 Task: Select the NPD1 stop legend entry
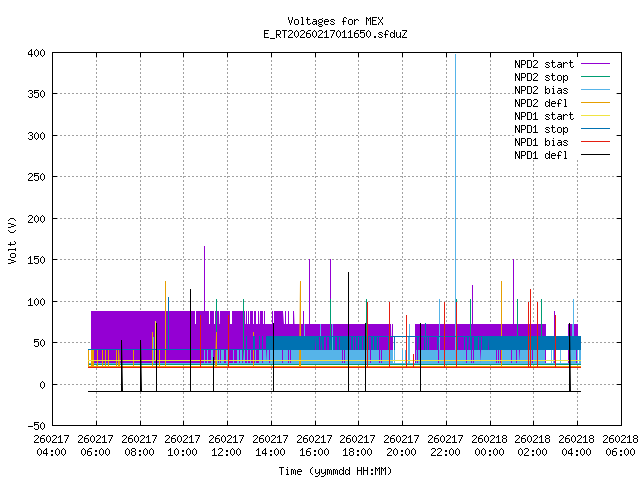pos(541,129)
